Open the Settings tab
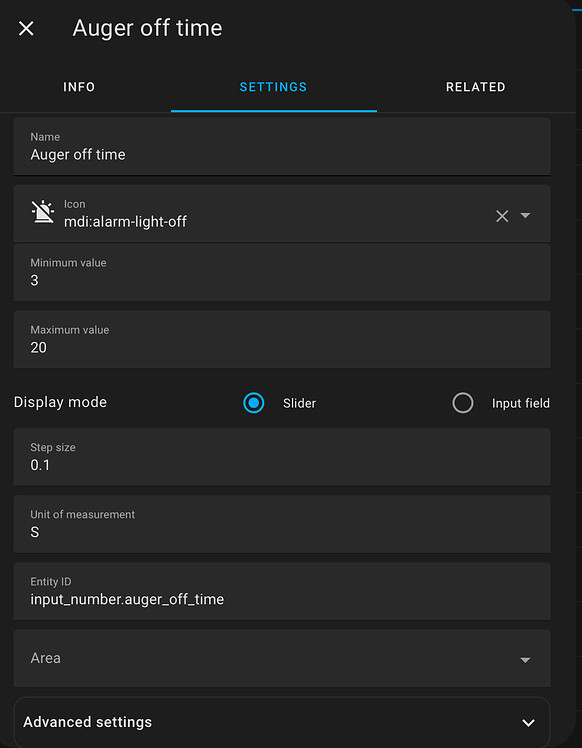The height and width of the screenshot is (748, 582). pos(273,87)
